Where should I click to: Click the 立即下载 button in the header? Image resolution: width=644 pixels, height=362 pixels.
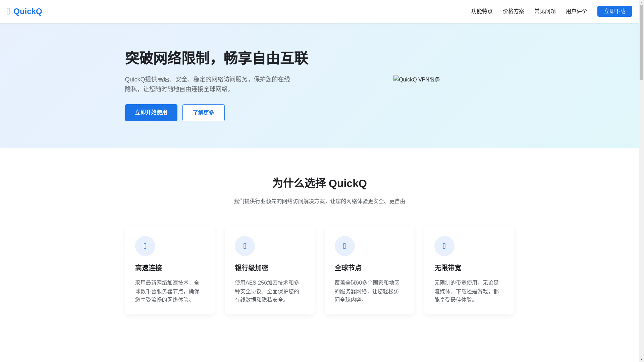614,11
